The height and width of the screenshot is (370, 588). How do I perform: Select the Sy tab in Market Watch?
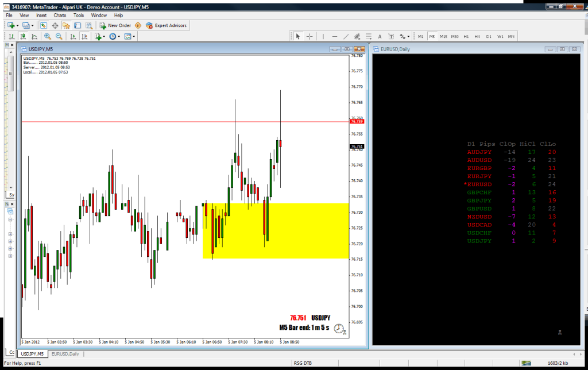pos(11,195)
